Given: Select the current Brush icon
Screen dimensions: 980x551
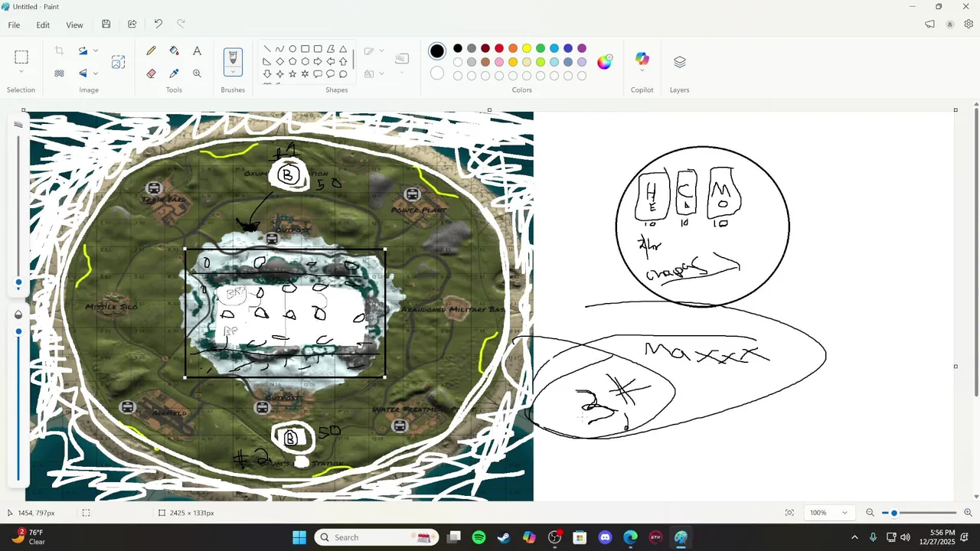Looking at the screenshot, I should (233, 57).
